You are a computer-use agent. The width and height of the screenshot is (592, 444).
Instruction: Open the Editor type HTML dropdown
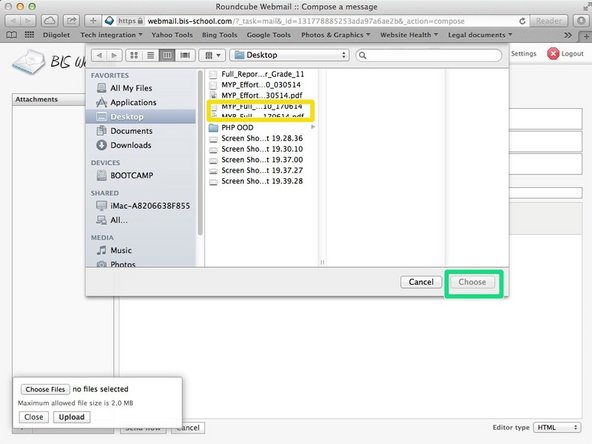tap(557, 427)
